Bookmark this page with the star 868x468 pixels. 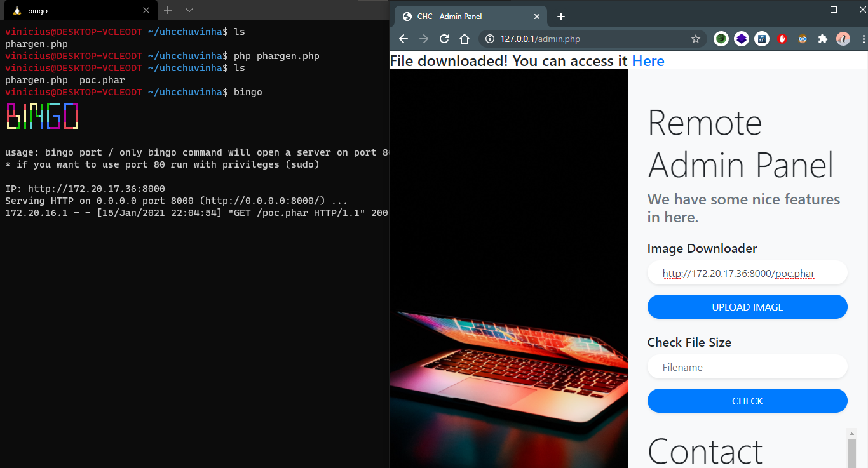click(x=695, y=39)
